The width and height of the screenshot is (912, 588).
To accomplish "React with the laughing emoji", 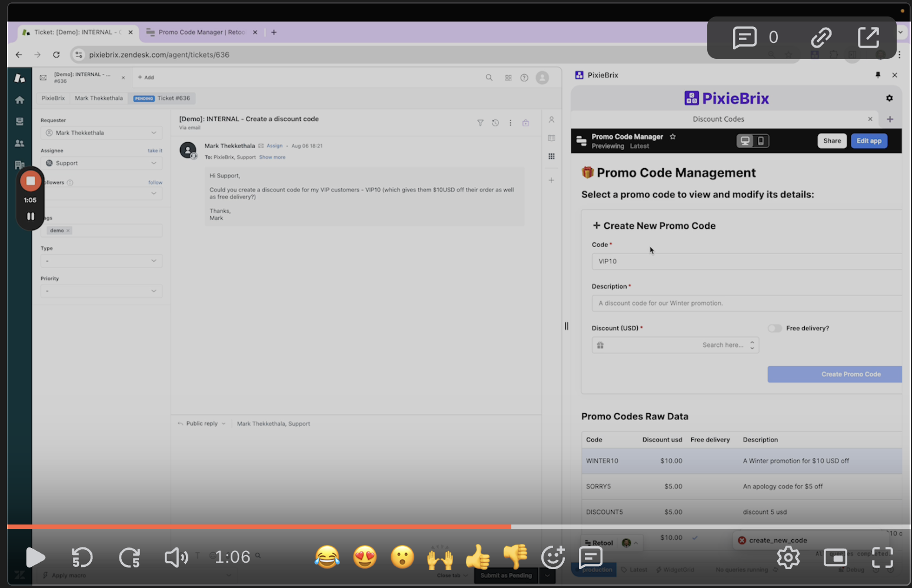I will (x=327, y=557).
